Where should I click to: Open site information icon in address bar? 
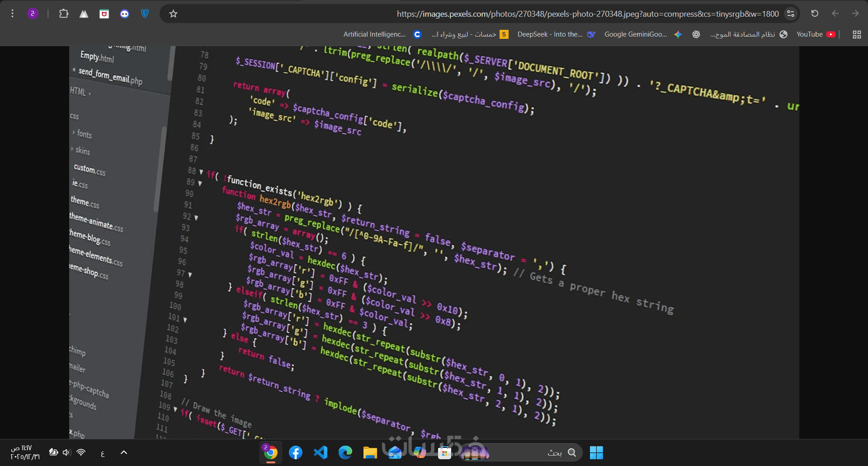(x=790, y=14)
